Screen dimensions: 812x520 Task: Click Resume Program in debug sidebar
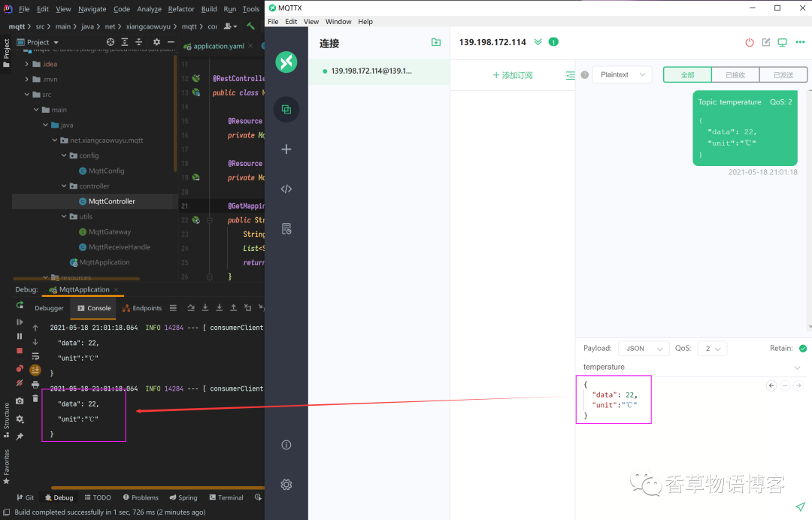[x=20, y=322]
